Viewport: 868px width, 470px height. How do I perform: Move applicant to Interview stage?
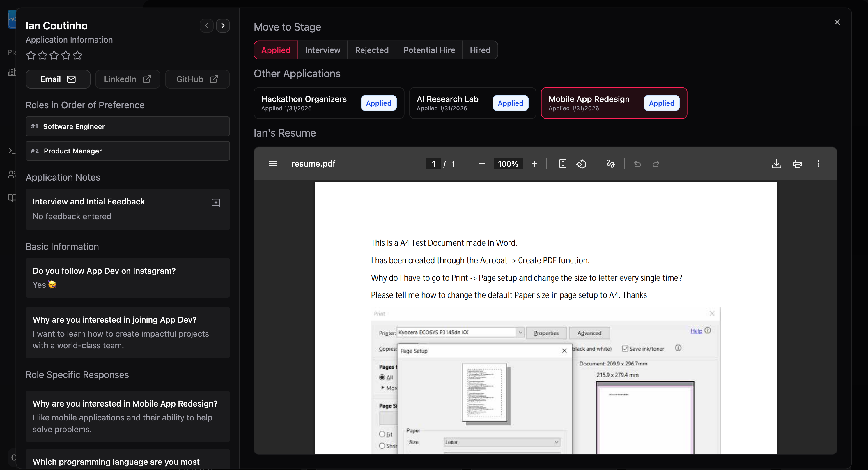coord(323,50)
